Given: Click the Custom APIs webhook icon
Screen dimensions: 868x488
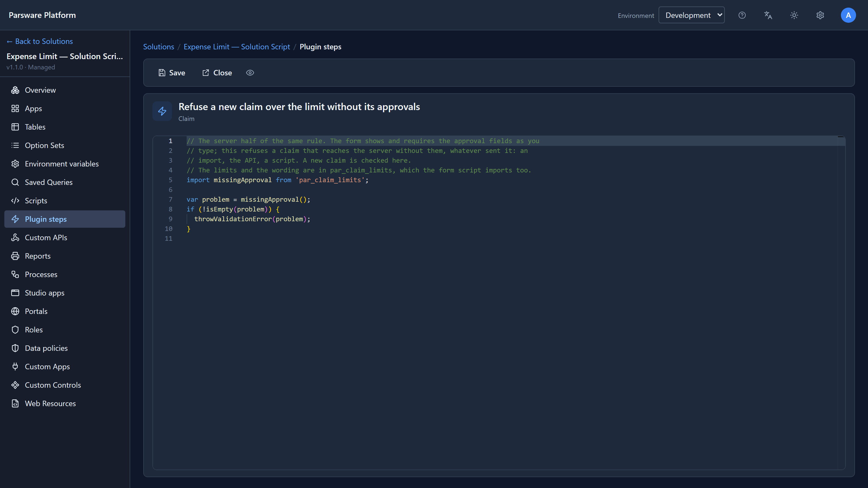Looking at the screenshot, I should coord(15,237).
